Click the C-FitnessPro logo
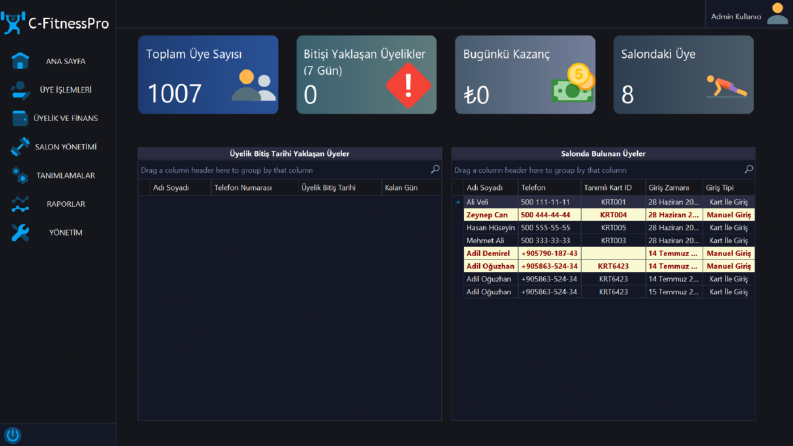The height and width of the screenshot is (446, 793). click(x=55, y=23)
